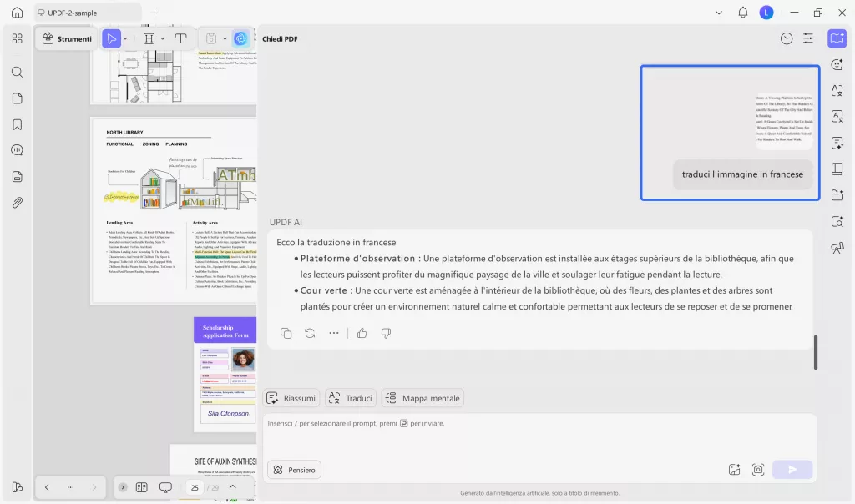Open the layers icon at bottom left sidebar
The image size is (855, 504).
tap(17, 487)
